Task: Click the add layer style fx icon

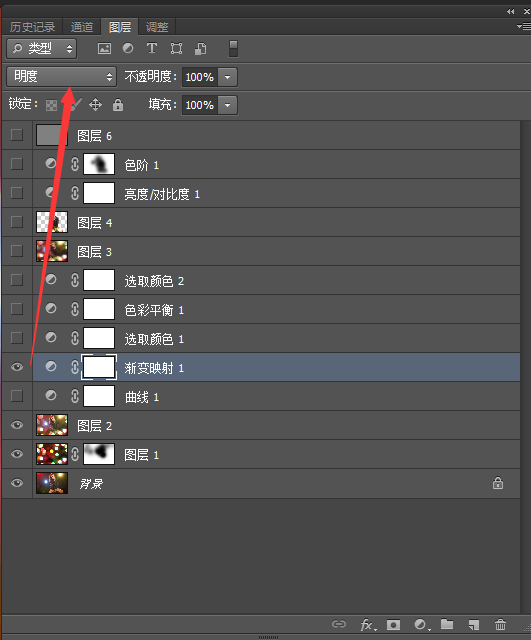Action: point(368,624)
